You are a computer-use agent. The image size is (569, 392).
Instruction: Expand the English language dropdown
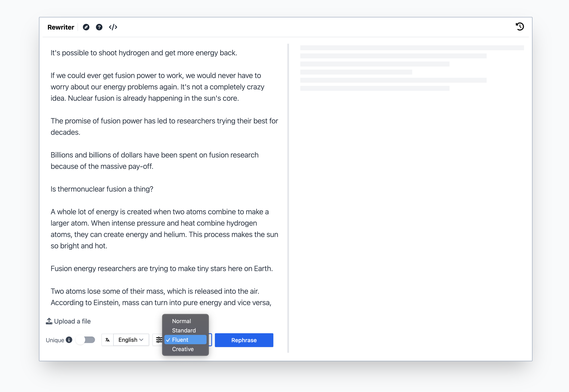132,340
